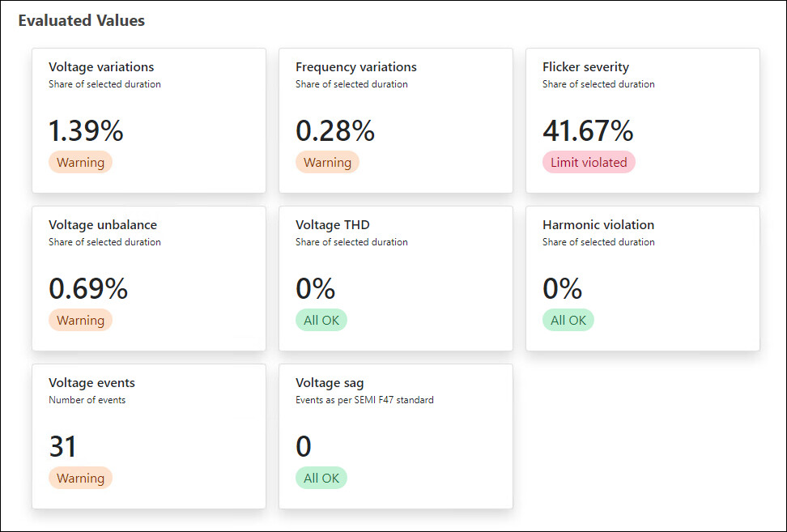Select the 1.39% voltage variations value
The height and width of the screenshot is (532, 787).
[86, 130]
